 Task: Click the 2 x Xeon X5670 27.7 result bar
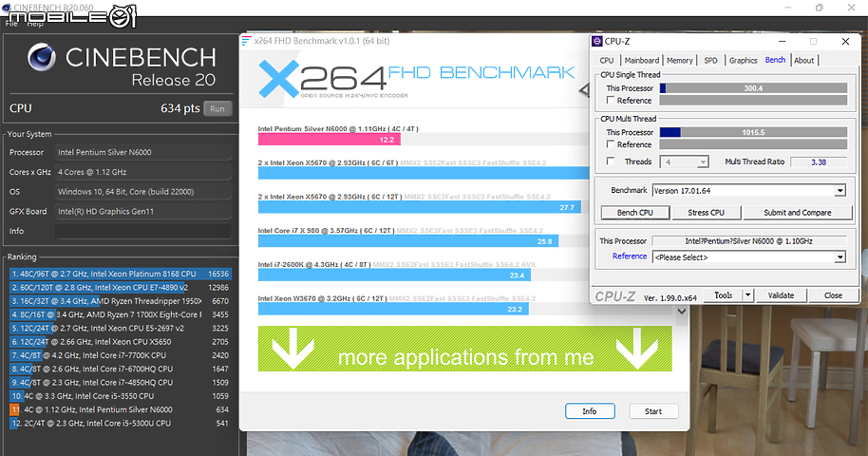click(x=420, y=207)
